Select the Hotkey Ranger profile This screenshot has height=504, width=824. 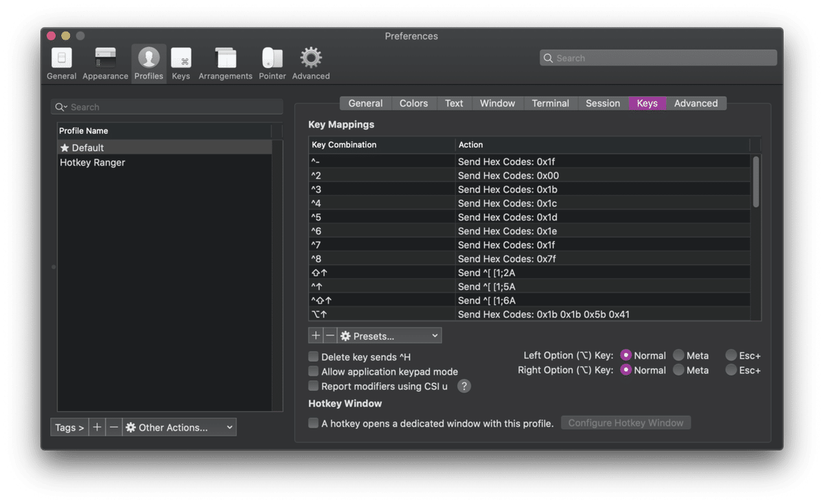(x=164, y=163)
